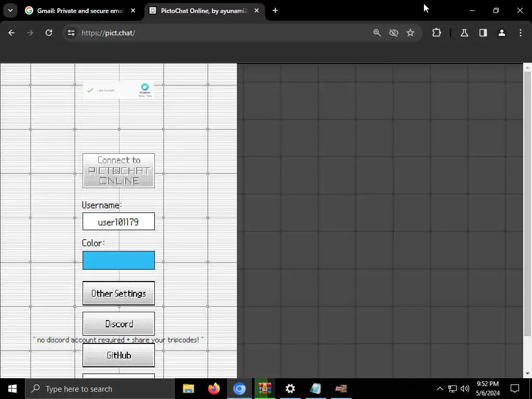Open the tab search dropdown arrow

pyautogui.click(x=10, y=10)
